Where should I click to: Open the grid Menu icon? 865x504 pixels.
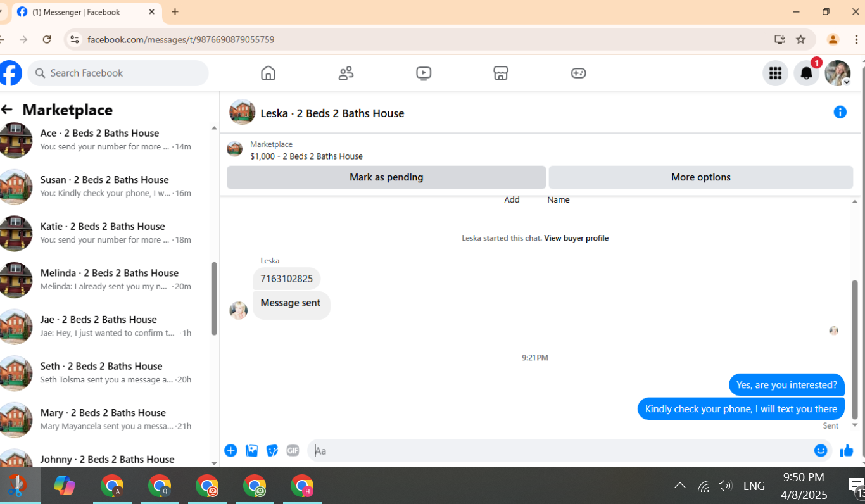(775, 73)
